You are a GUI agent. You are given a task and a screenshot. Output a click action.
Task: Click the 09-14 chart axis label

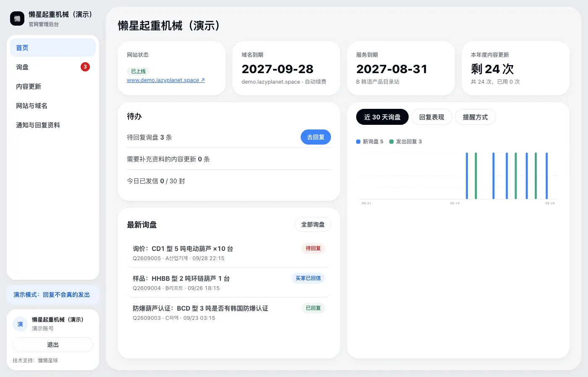click(455, 203)
